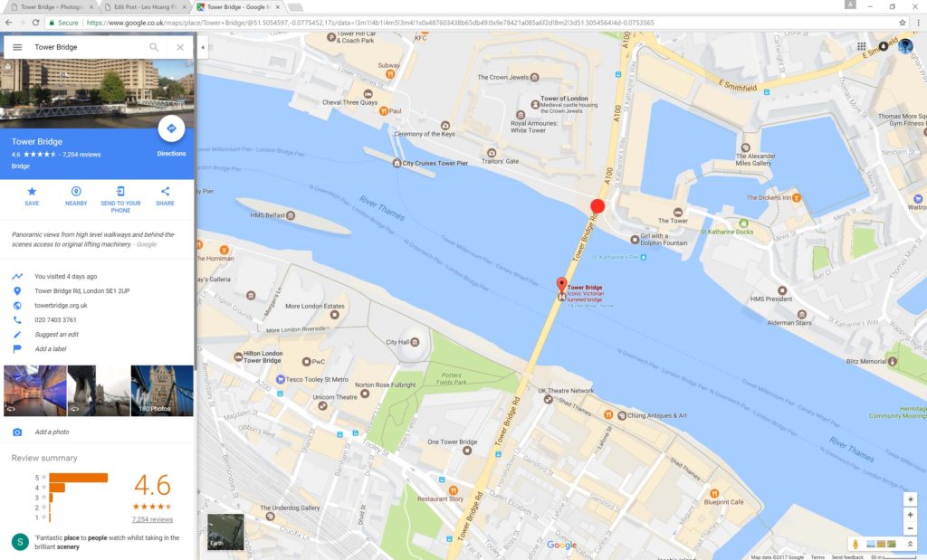Collapse the side panel

click(x=202, y=47)
